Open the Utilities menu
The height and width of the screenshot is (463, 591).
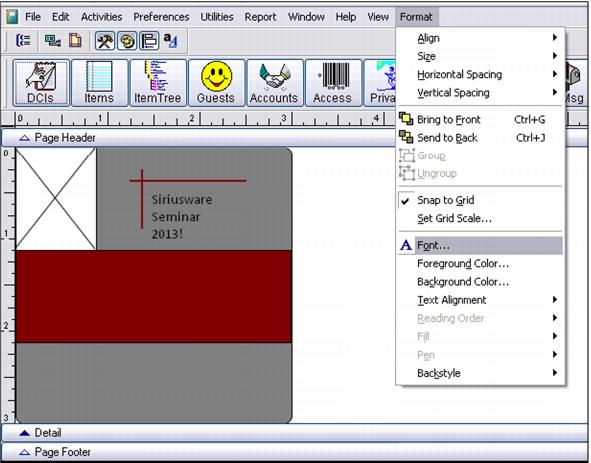217,17
